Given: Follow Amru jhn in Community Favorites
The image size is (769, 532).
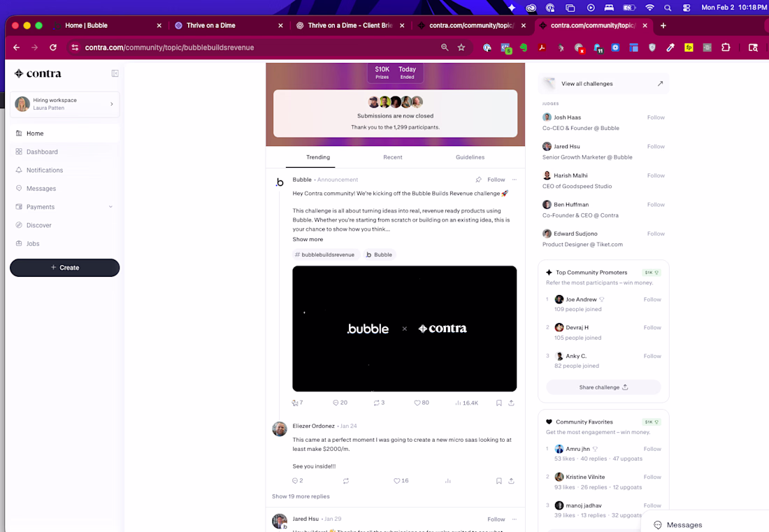Looking at the screenshot, I should pyautogui.click(x=652, y=449).
